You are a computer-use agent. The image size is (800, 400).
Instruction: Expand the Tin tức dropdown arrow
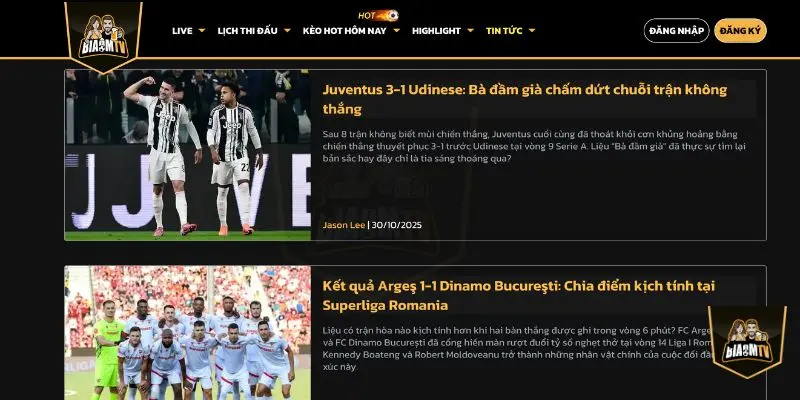pos(532,31)
